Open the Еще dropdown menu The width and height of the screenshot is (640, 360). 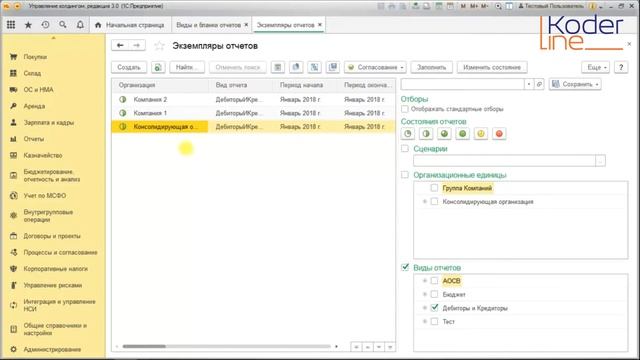(595, 67)
